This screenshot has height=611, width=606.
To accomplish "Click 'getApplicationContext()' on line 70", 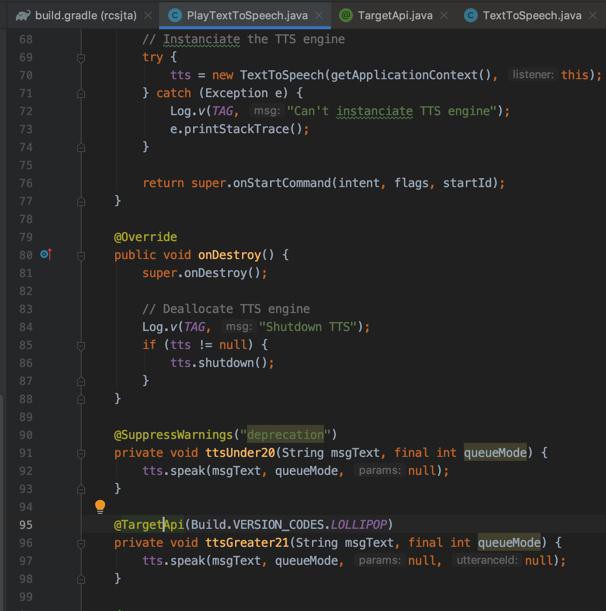I will click(411, 74).
